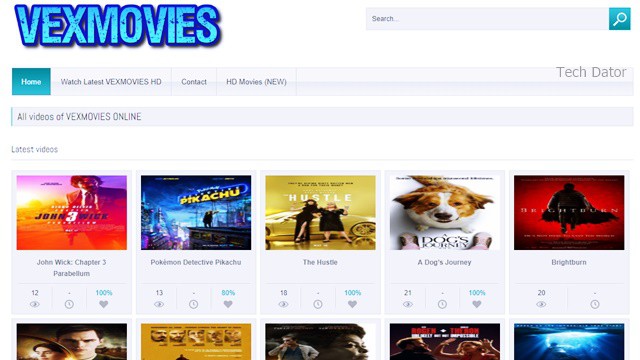Click the clock icon under John Wick
640x360 pixels.
pyautogui.click(x=69, y=304)
